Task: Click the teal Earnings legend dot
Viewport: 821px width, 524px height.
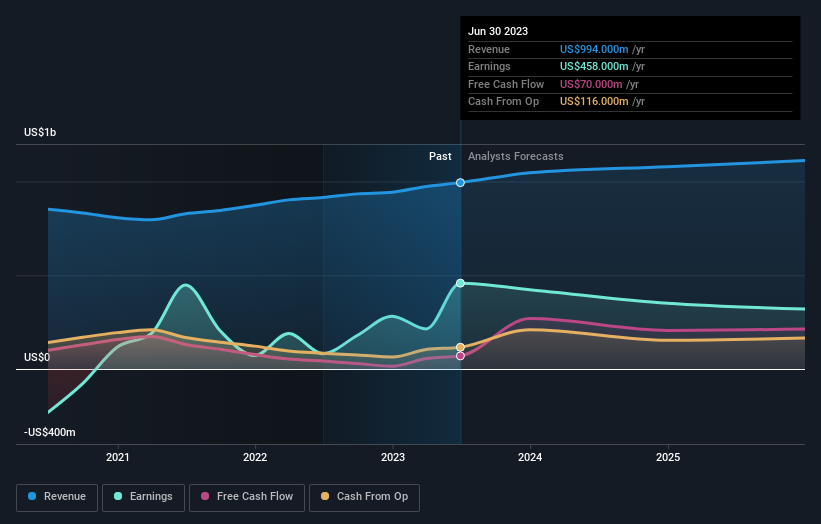Action: coord(118,496)
